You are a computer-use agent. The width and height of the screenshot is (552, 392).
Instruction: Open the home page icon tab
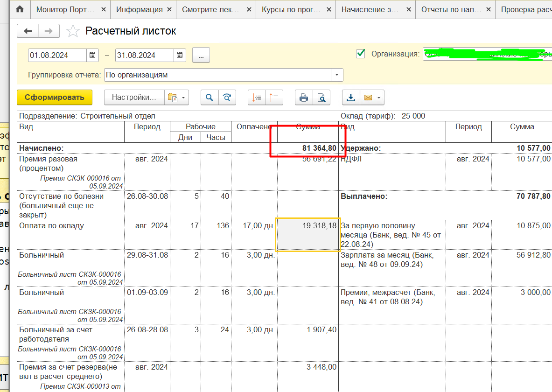(20, 9)
